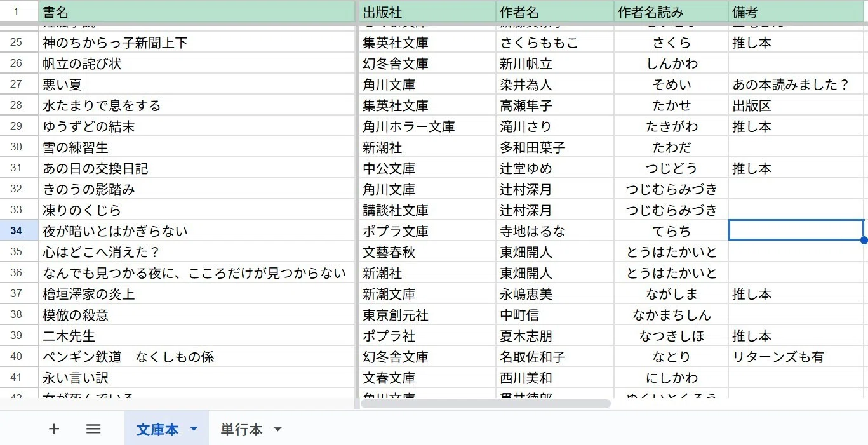Open the 文庫本 tab dropdown arrow
Screen dimensions: 868x445
click(194, 430)
